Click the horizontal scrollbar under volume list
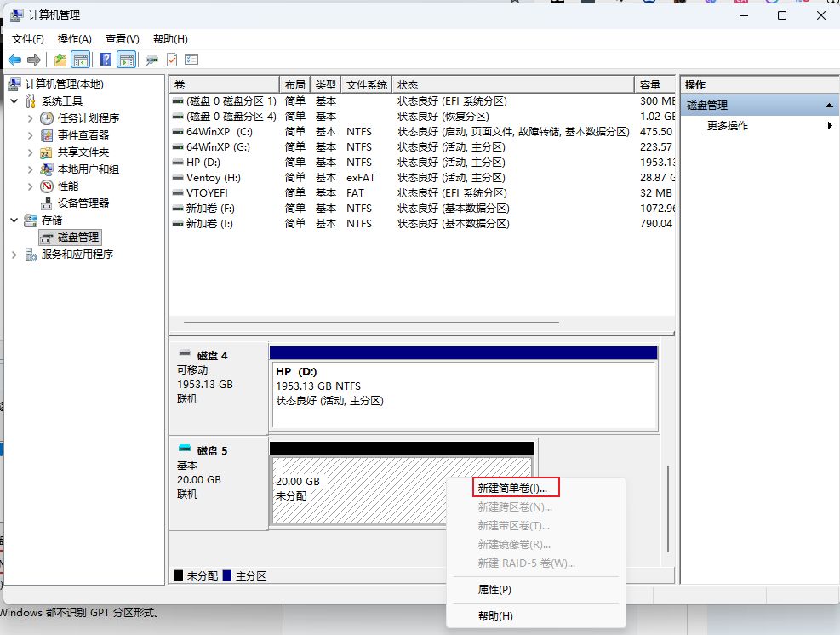The width and height of the screenshot is (840, 635). point(366,323)
